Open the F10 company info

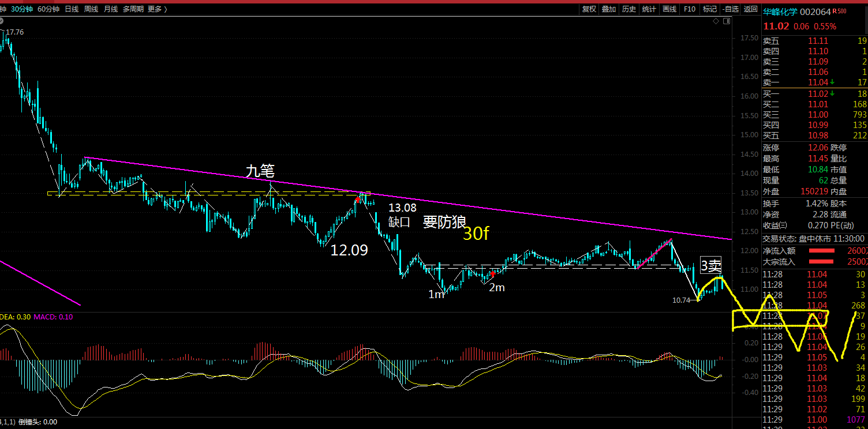[689, 9]
